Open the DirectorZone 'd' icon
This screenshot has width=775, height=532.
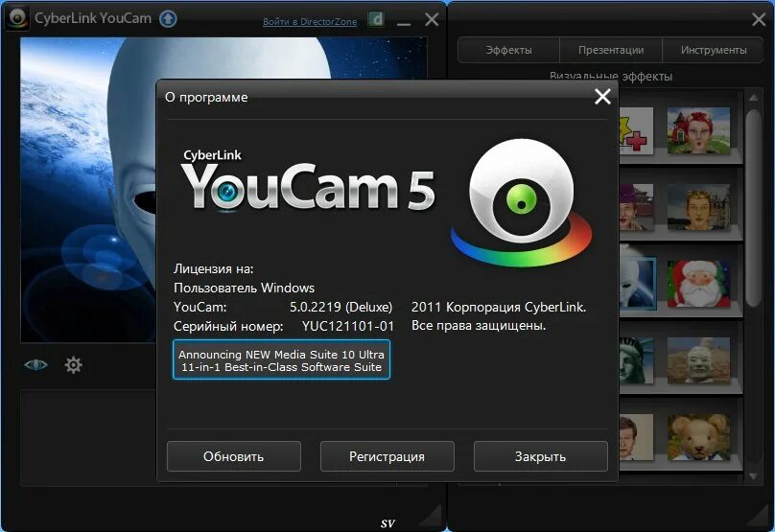377,20
